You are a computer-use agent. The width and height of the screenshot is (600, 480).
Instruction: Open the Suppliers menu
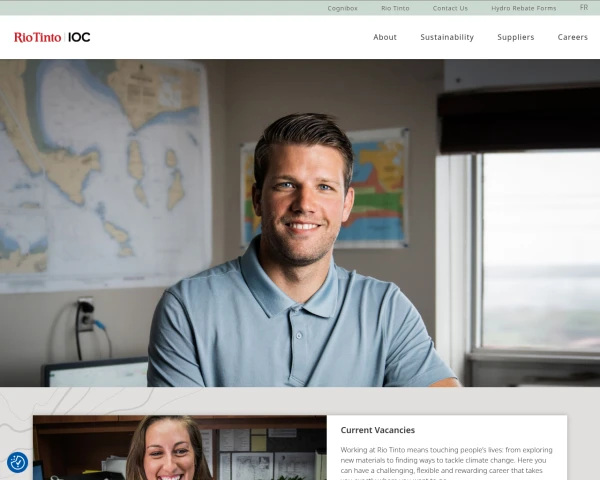point(515,37)
